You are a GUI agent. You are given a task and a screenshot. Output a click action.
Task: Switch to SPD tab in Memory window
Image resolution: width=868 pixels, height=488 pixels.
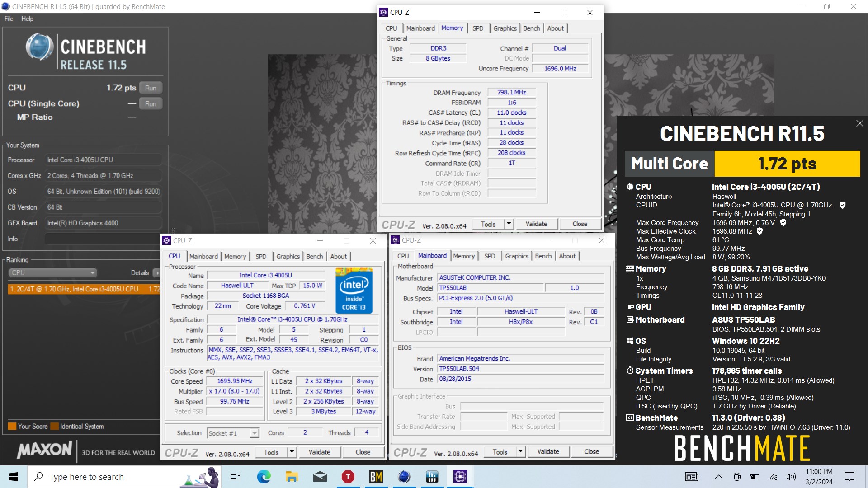[478, 28]
